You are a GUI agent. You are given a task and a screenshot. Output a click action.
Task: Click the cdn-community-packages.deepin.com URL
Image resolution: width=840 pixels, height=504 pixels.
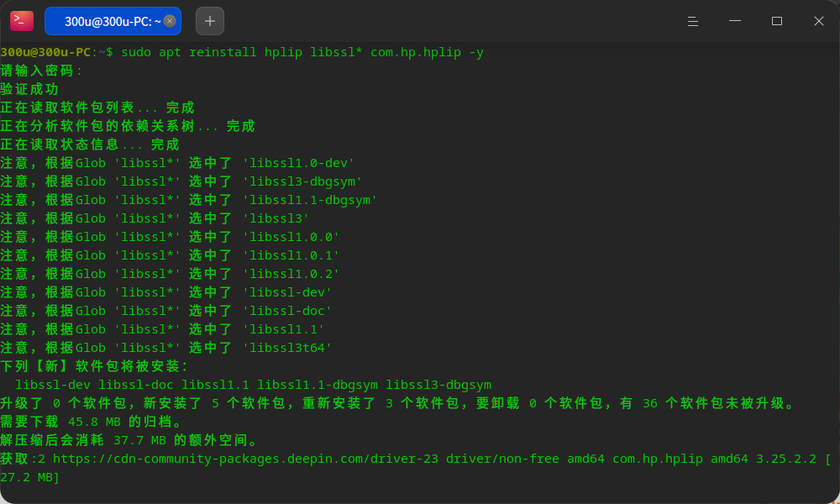pos(245,459)
